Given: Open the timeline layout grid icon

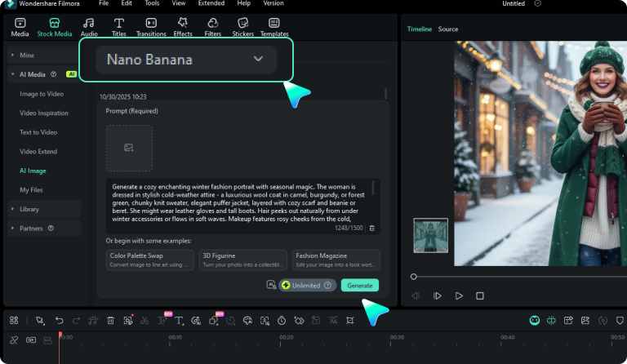Looking at the screenshot, I should (x=14, y=321).
